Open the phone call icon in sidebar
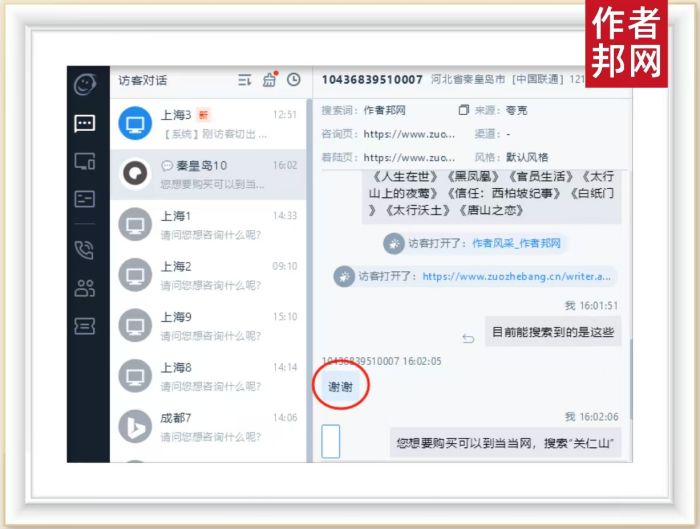This screenshot has height=529, width=700. click(x=85, y=250)
